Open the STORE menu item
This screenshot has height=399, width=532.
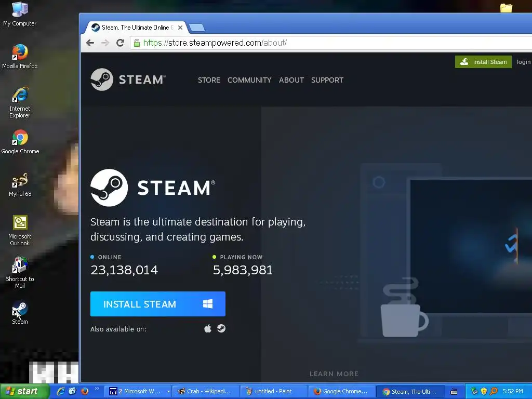(209, 80)
